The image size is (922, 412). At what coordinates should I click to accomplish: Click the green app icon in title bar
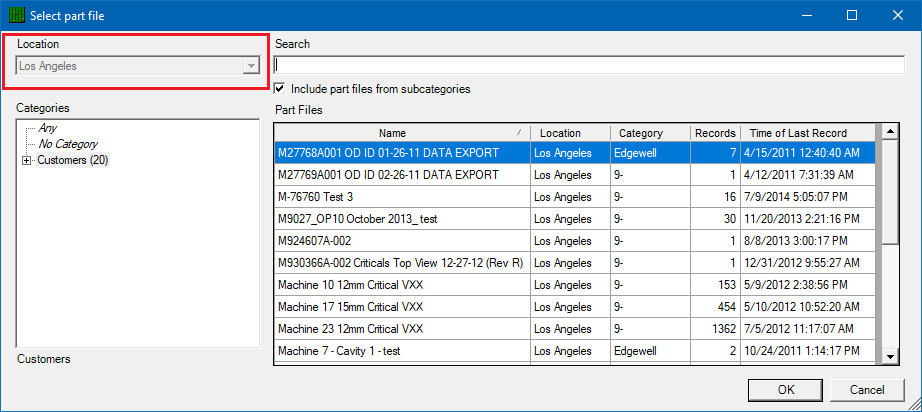(x=17, y=16)
